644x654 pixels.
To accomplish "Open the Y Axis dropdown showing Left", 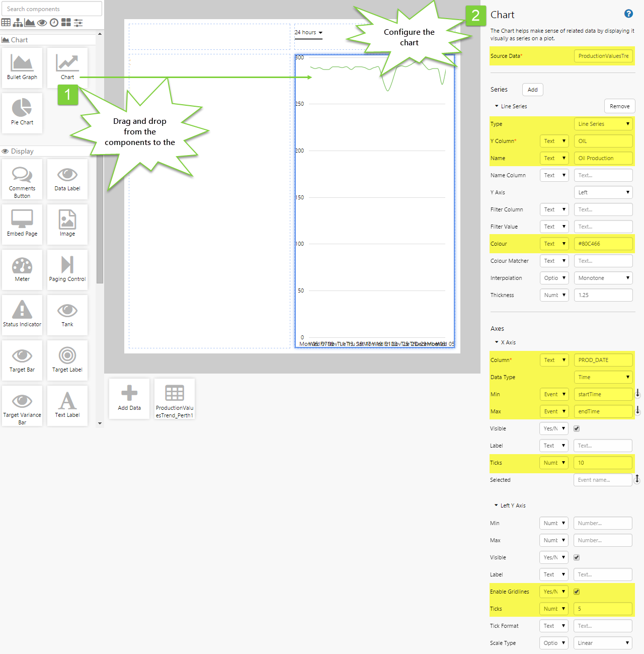I will [x=603, y=192].
